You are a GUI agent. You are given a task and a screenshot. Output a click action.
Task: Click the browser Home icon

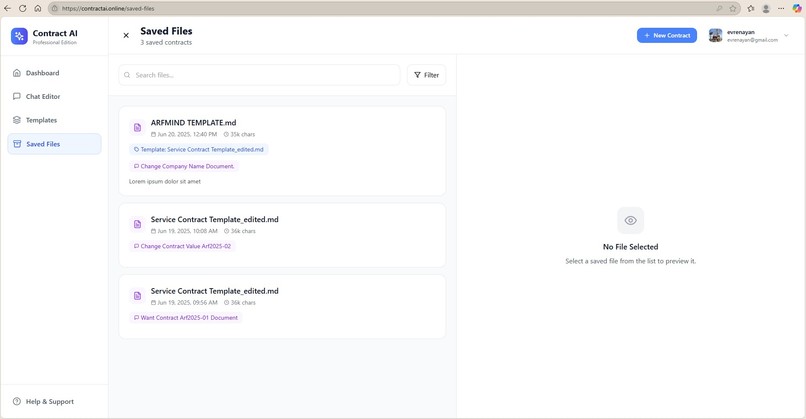(38, 8)
